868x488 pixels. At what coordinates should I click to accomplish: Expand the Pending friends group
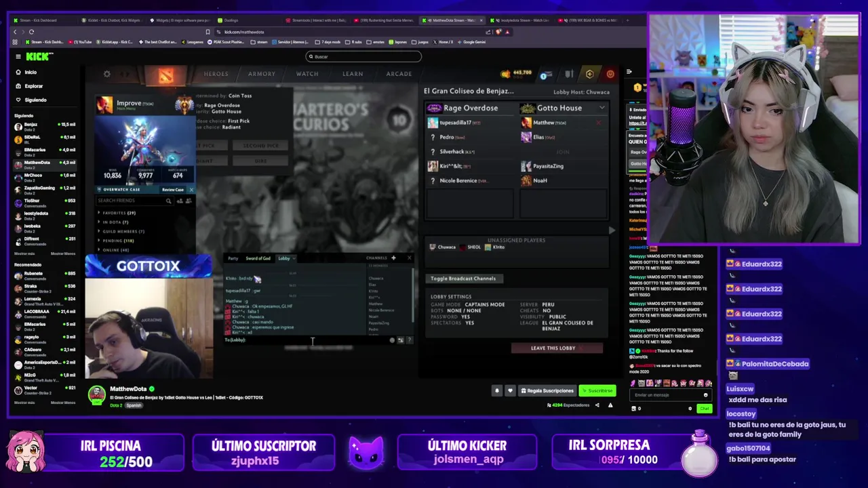[115, 241]
